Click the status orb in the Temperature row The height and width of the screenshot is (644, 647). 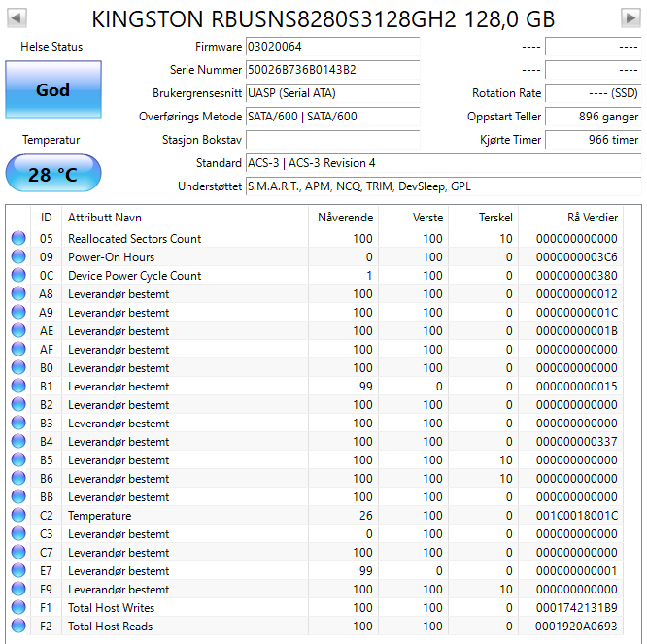tap(18, 516)
